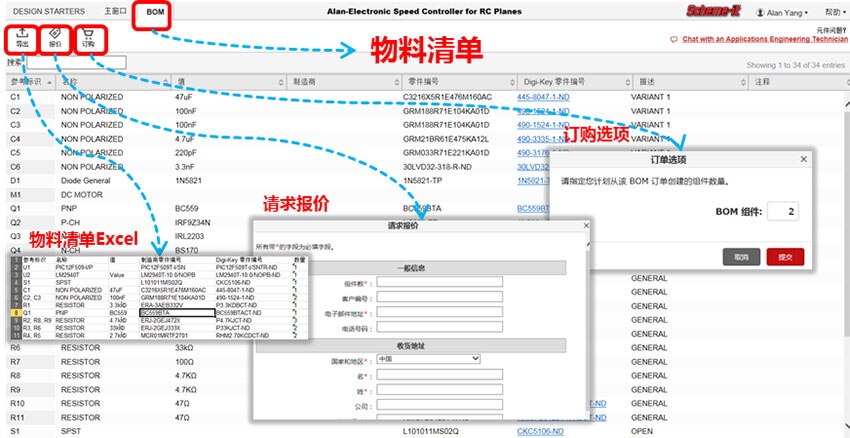This screenshot has height=438, width=850.
Task: Click GRM033R71E221KA01D part number in row C5
Action: [x=446, y=153]
